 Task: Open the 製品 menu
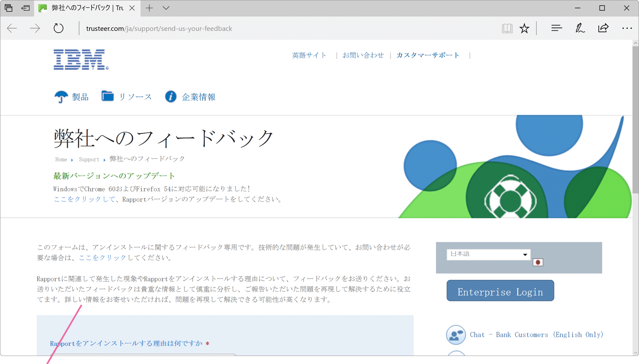click(x=80, y=97)
